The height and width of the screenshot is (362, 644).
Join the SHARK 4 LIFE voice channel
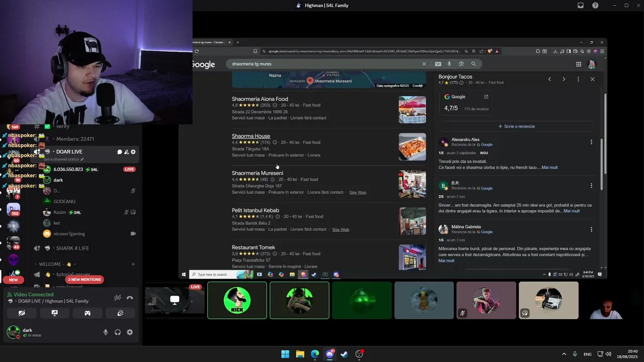point(72,248)
